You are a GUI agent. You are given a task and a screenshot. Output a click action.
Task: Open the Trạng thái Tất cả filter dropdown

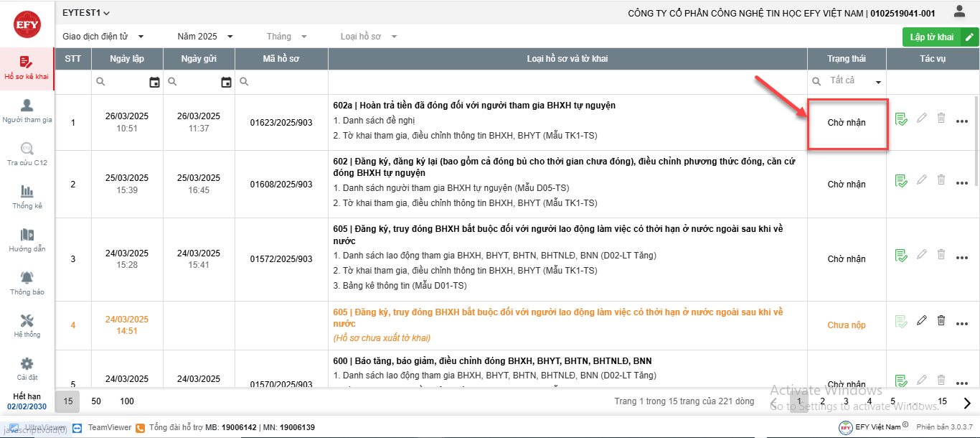(847, 81)
